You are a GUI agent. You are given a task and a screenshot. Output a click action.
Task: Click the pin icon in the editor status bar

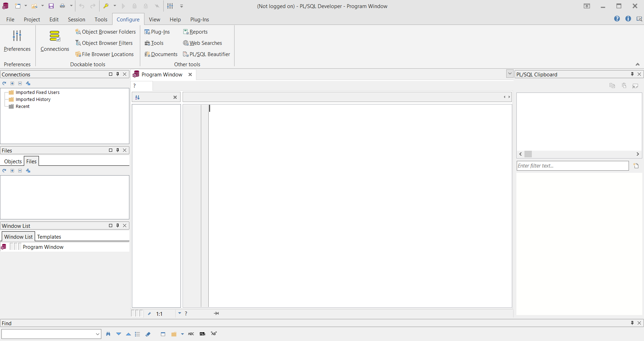tap(216, 313)
